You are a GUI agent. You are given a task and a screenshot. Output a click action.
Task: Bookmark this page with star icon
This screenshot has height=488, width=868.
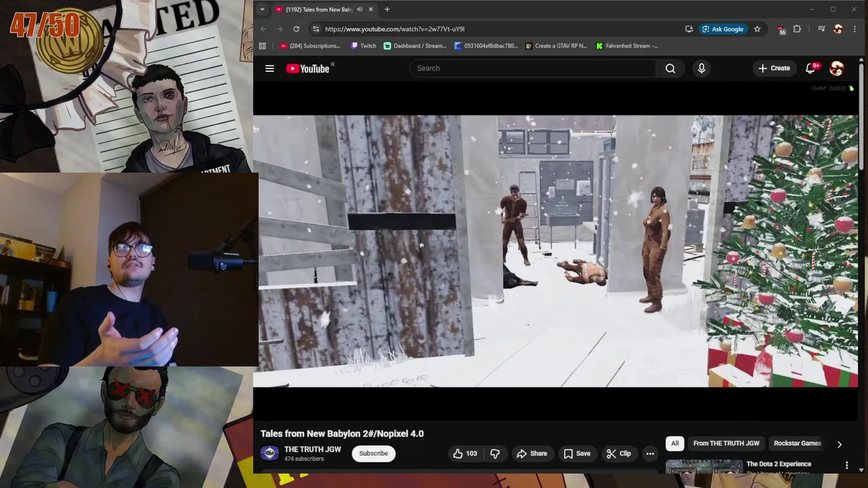pyautogui.click(x=757, y=29)
